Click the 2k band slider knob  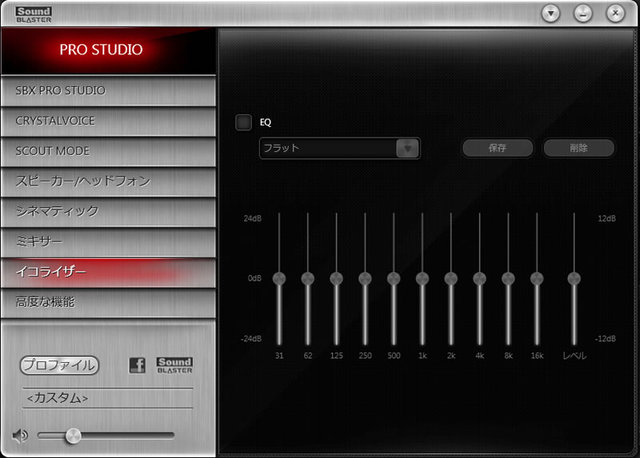(451, 278)
